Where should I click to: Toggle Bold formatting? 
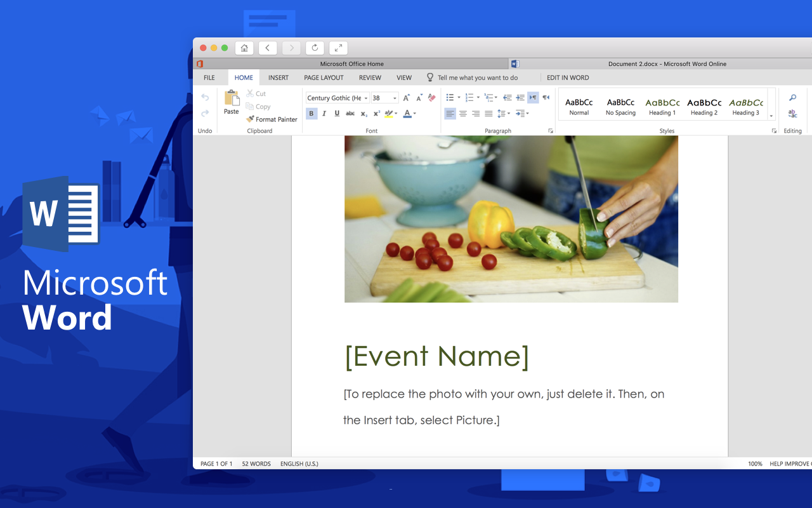311,114
